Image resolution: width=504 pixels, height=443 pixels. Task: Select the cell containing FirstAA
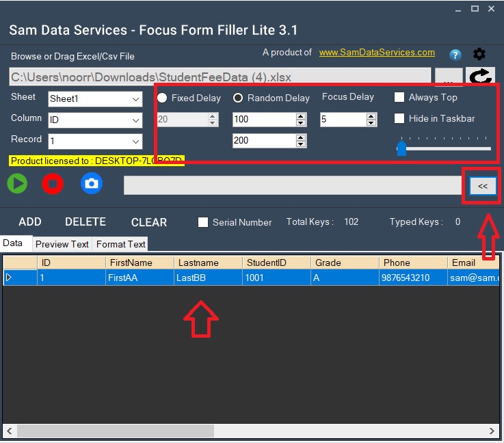pos(140,278)
